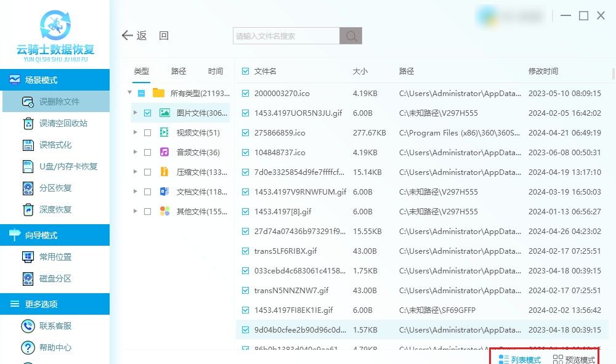Toggle the 所有类型 root checkbox
The height and width of the screenshot is (364, 616).
click(x=142, y=94)
